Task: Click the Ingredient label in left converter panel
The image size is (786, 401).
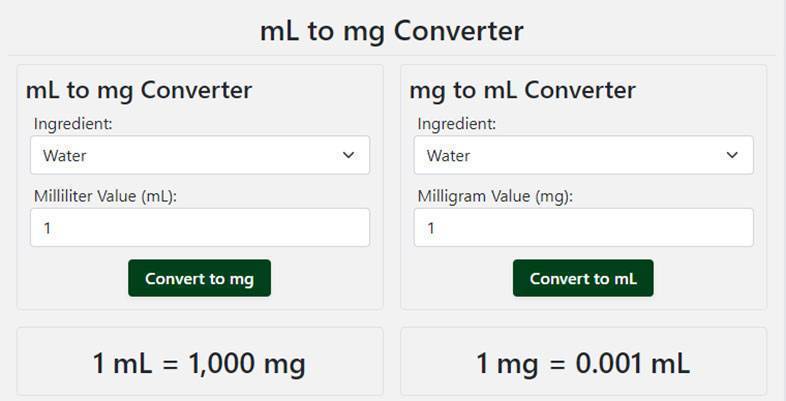Action: 74,123
